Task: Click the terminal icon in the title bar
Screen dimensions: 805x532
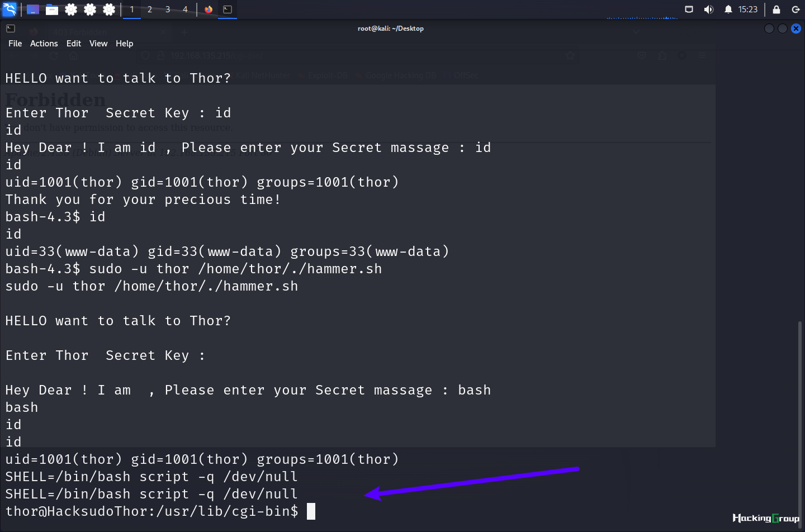Action: 11,28
